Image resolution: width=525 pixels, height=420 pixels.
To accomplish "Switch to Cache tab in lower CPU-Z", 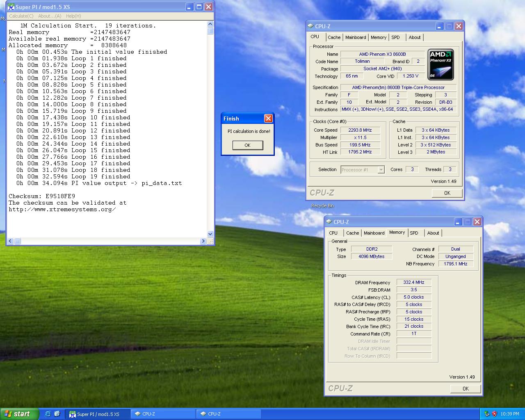I will pyautogui.click(x=352, y=233).
